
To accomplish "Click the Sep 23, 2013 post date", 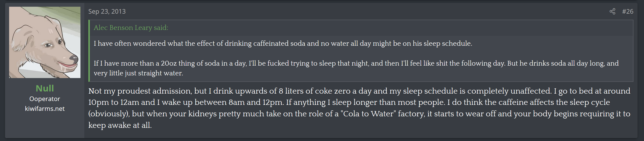I will pyautogui.click(x=107, y=11).
